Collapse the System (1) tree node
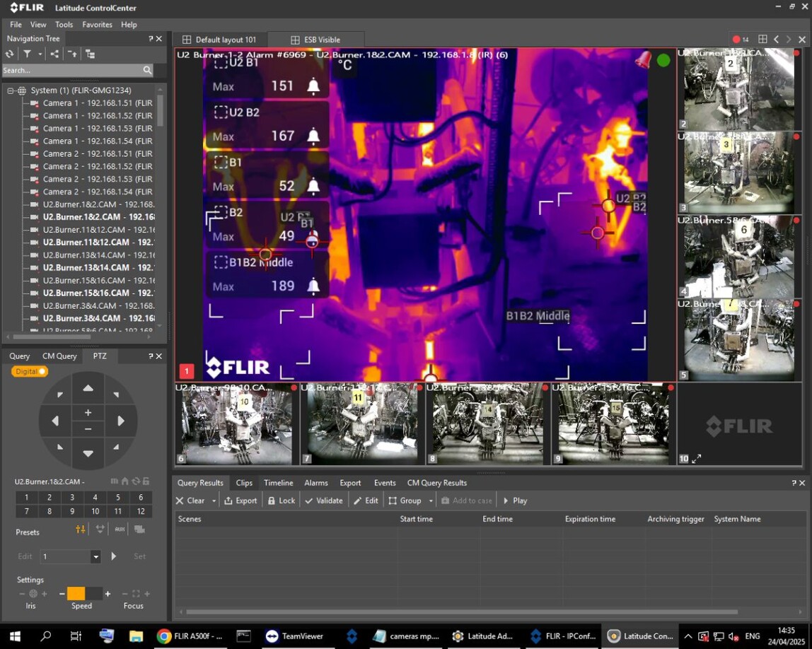 coord(11,90)
